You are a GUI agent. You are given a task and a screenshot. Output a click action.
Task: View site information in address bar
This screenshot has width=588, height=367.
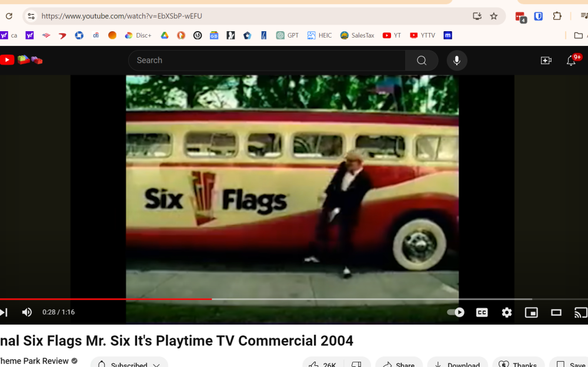[x=31, y=16]
